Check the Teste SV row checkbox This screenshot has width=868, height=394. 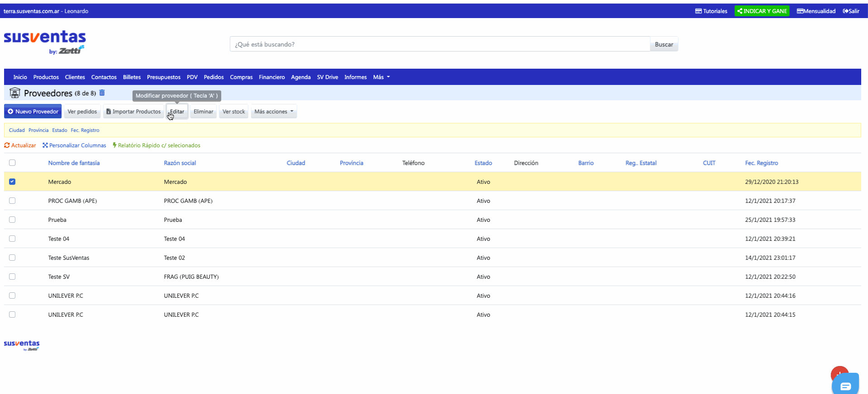12,277
